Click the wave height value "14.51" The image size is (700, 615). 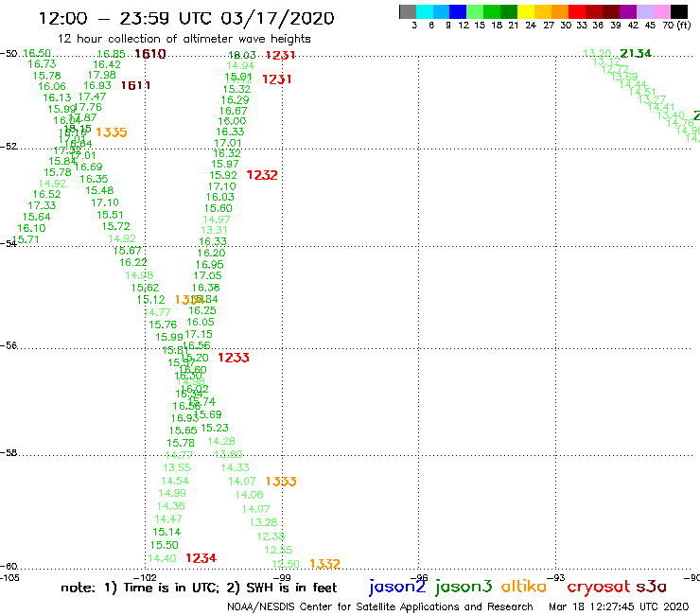coord(643,92)
